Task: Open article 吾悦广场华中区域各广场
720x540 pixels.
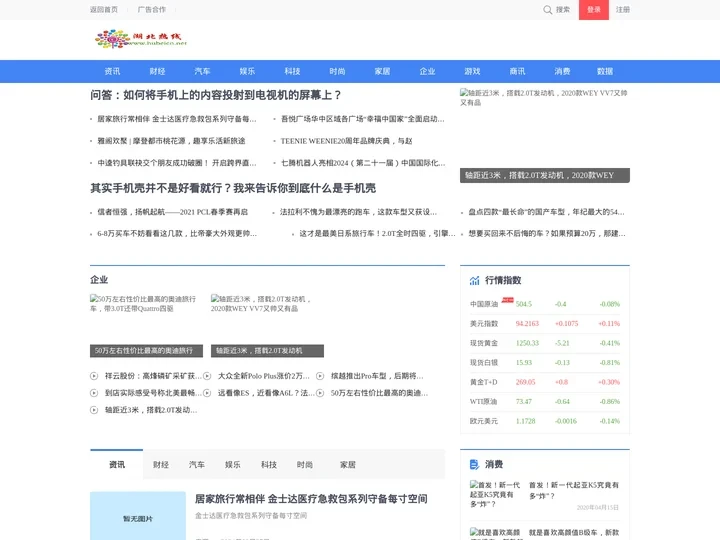Action: coord(363,119)
